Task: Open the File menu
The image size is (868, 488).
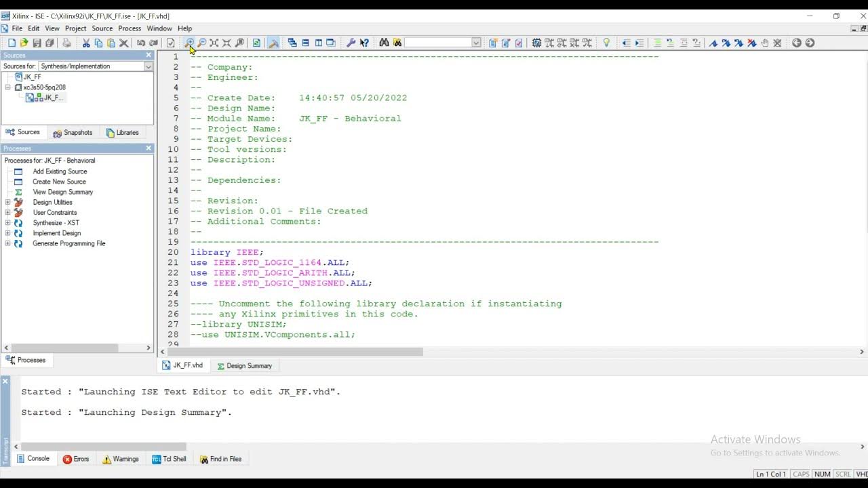Action: coord(17,28)
